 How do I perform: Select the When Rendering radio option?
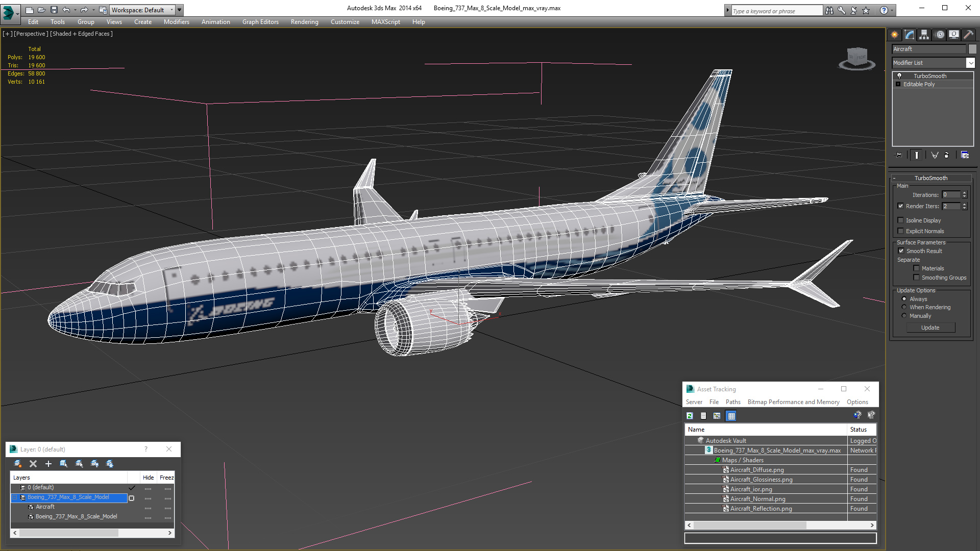coord(904,307)
